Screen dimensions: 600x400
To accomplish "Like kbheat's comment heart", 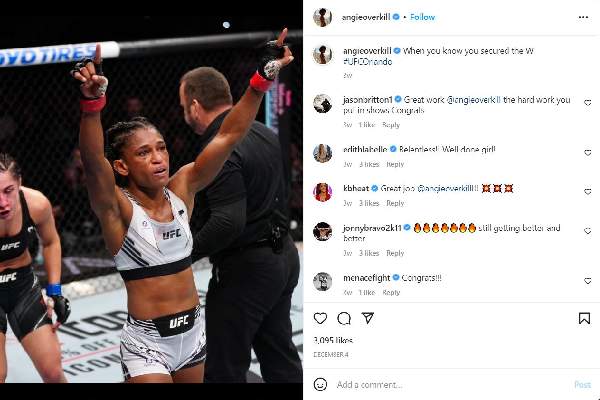I will (588, 192).
